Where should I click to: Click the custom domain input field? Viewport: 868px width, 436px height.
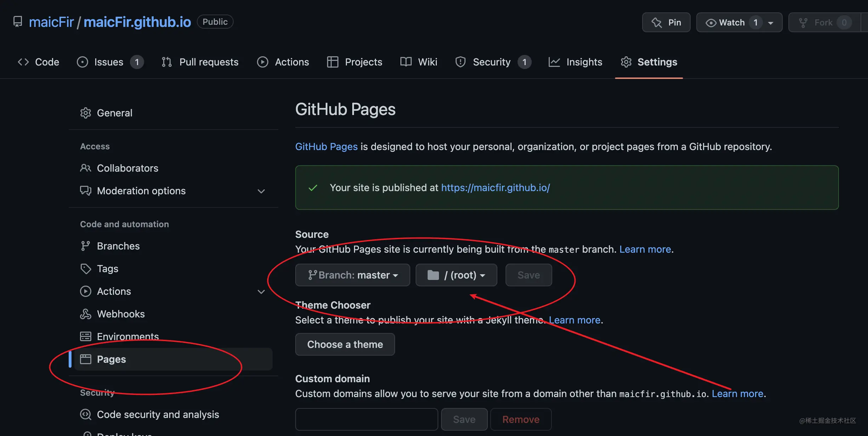coord(366,419)
